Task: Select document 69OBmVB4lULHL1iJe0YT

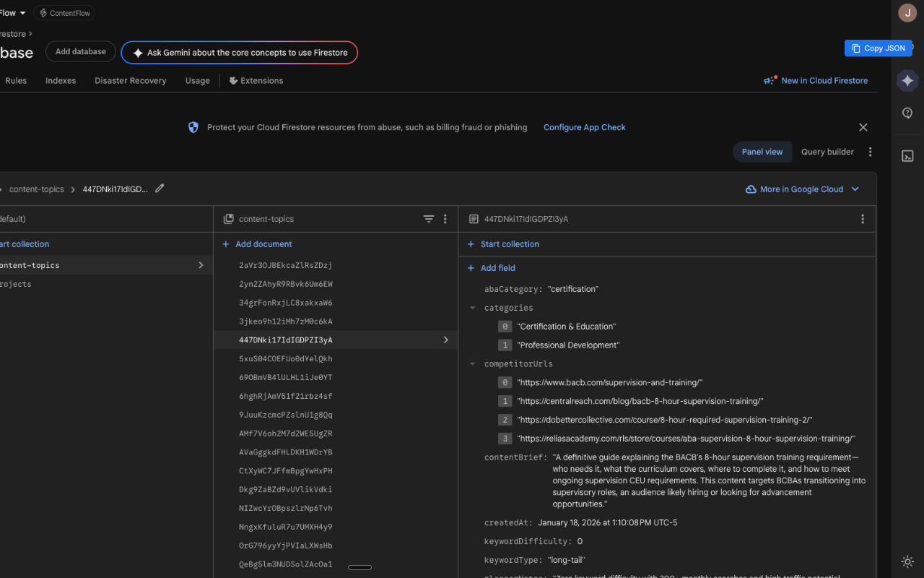Action: [286, 378]
